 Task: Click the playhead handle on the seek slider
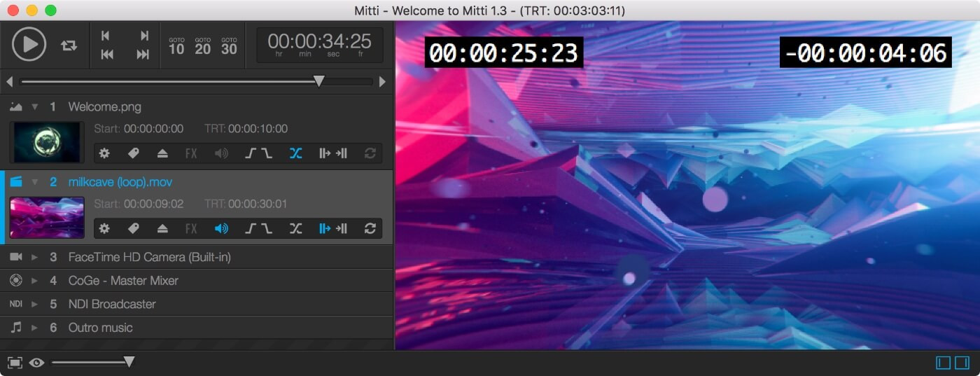point(318,81)
